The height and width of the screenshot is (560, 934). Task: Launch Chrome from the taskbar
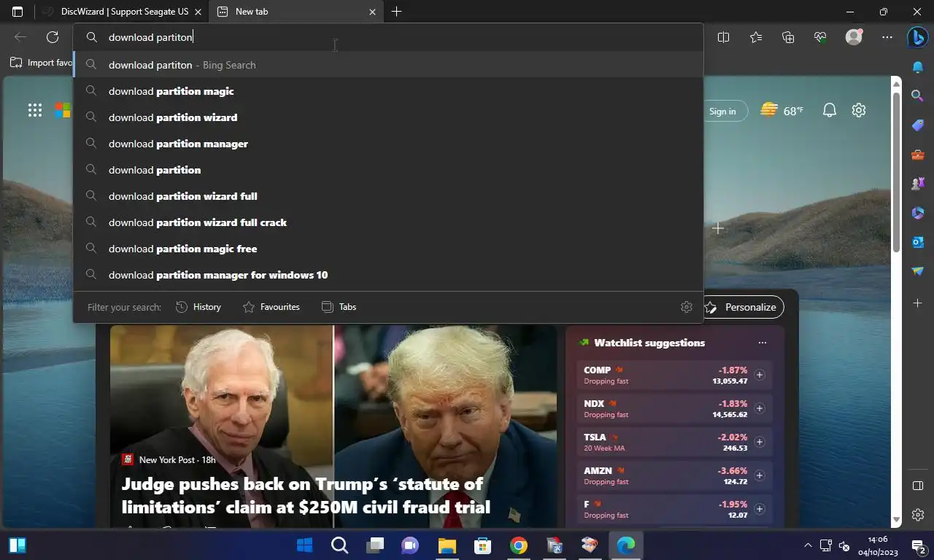(518, 545)
